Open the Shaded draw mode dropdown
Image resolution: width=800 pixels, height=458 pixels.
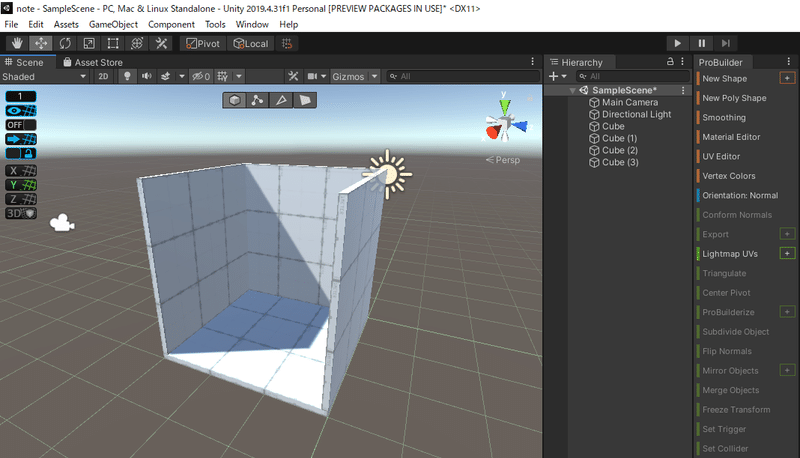(x=45, y=76)
